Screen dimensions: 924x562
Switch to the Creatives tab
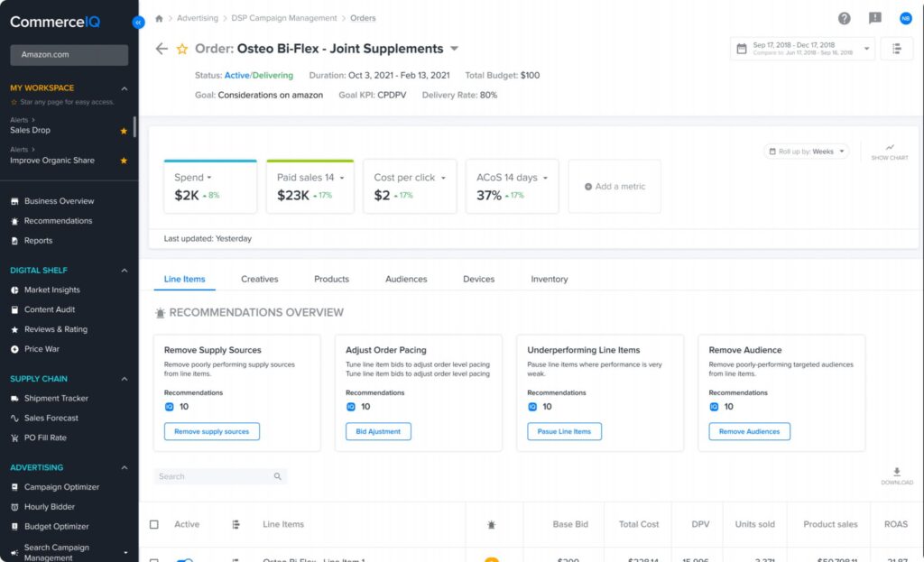[259, 280]
